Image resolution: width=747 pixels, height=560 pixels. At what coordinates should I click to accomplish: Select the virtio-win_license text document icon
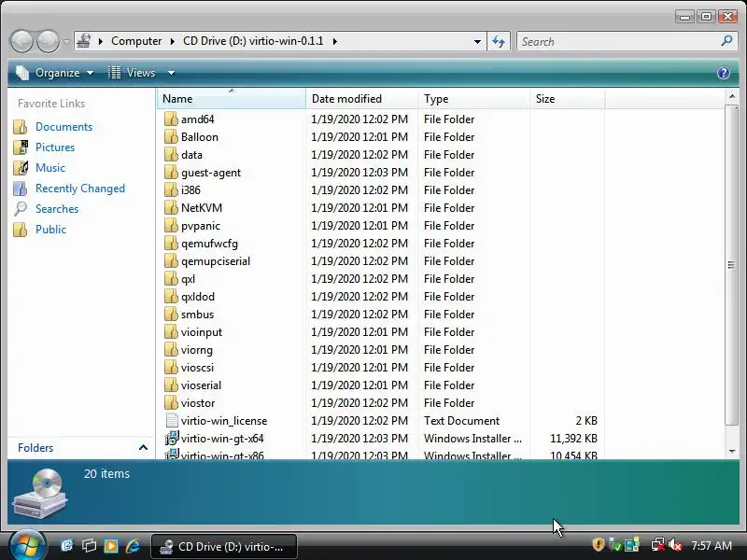point(171,421)
